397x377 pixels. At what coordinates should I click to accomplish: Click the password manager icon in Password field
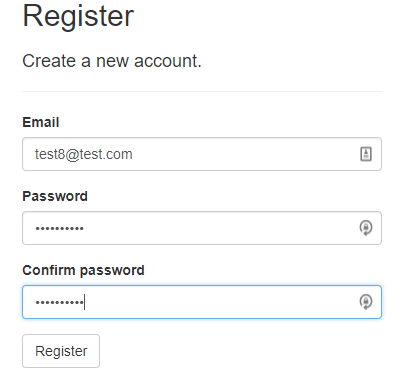point(366,228)
